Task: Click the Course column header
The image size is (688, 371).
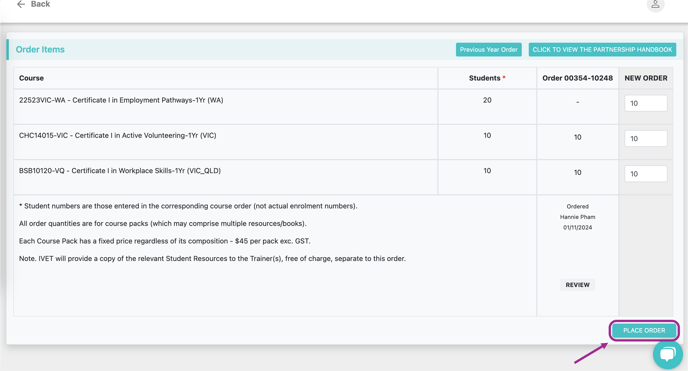Action: point(31,78)
